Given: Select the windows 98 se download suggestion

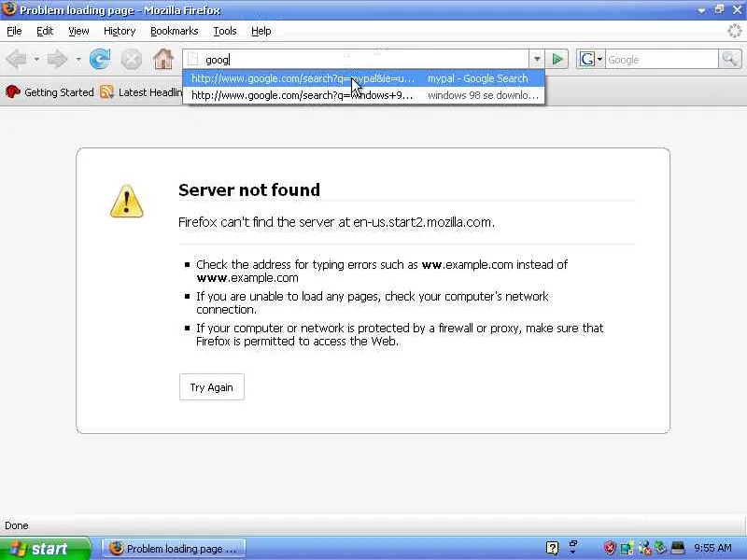Looking at the screenshot, I should pos(364,95).
